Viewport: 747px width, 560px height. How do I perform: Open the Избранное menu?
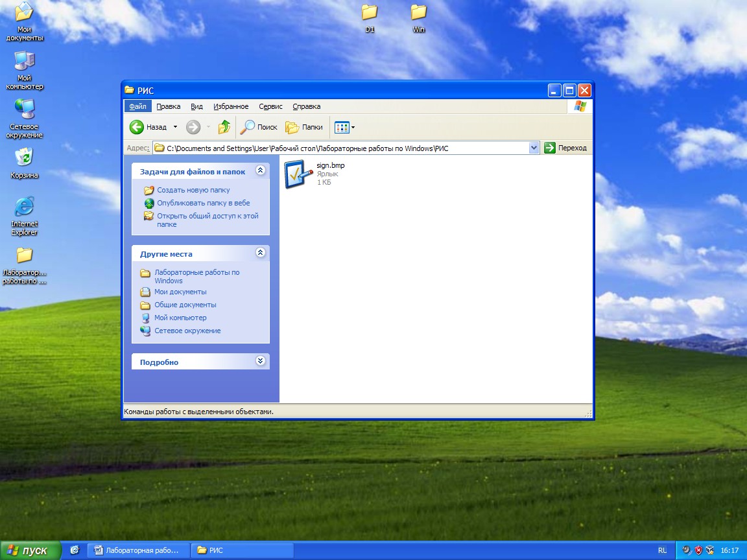tap(231, 106)
